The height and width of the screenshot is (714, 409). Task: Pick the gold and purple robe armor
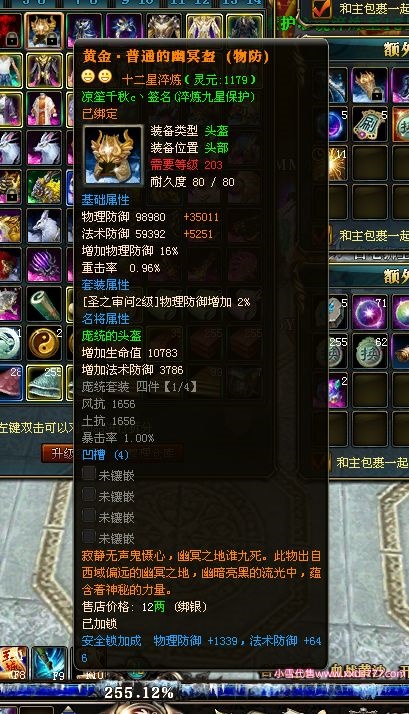(44, 71)
